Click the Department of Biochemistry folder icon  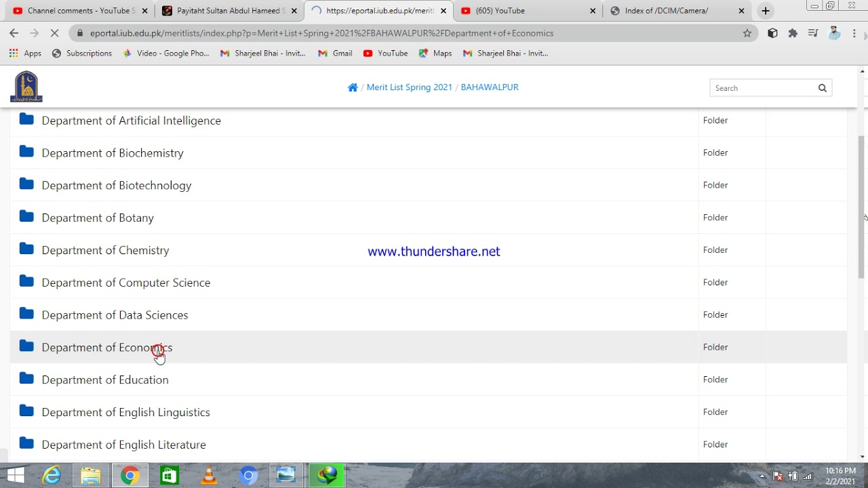pos(26,152)
